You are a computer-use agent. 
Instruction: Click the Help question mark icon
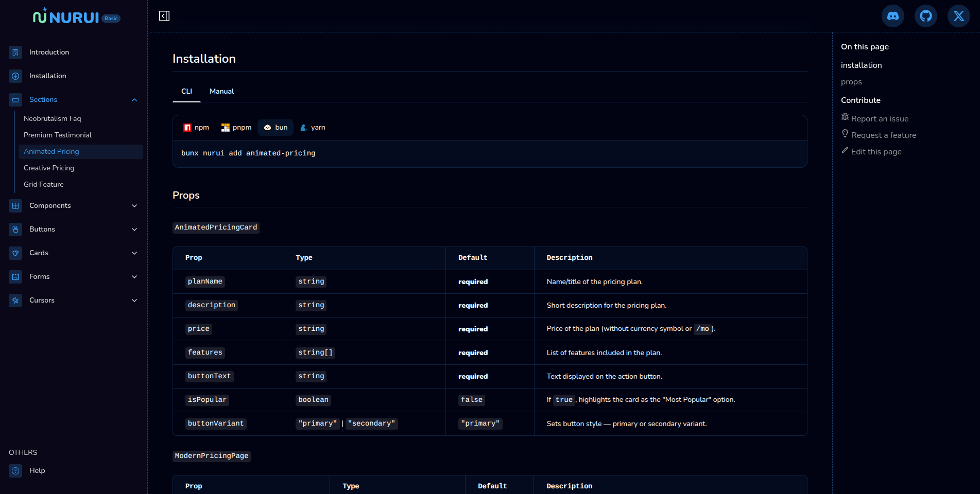[x=15, y=471]
